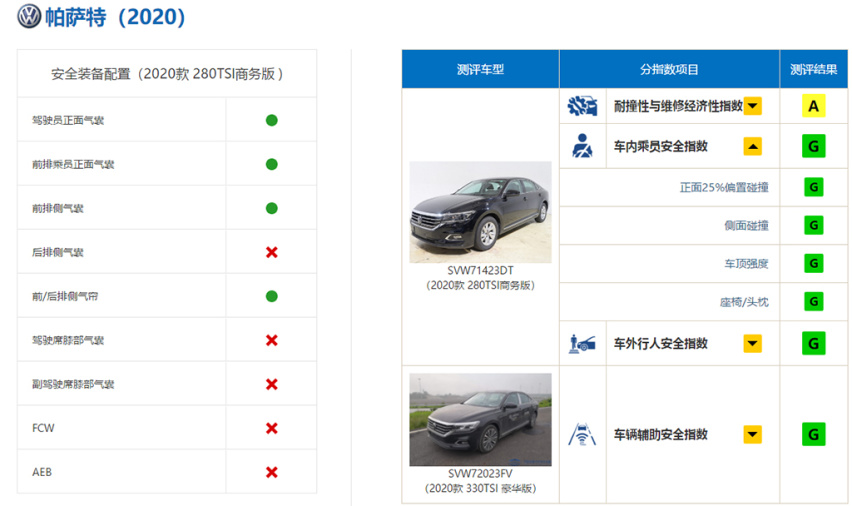The image size is (852, 506).
Task: Click the (2020款 280TSI商务版) caption under photo
Action: (x=480, y=285)
